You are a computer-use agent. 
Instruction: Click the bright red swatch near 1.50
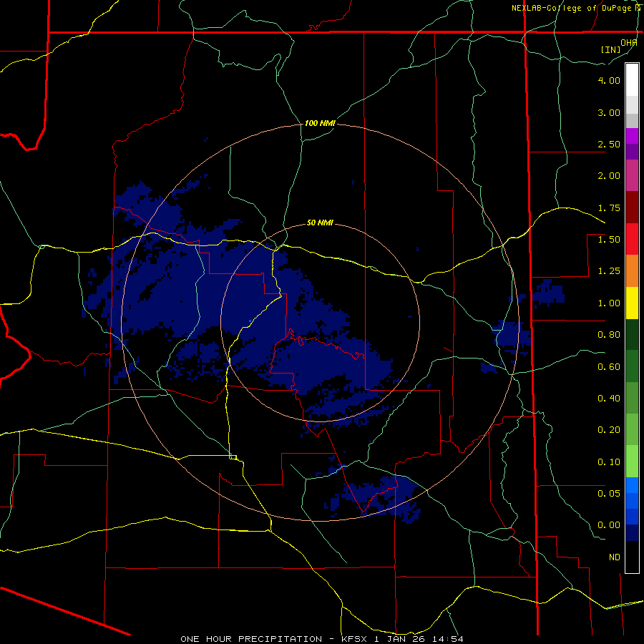click(632, 239)
